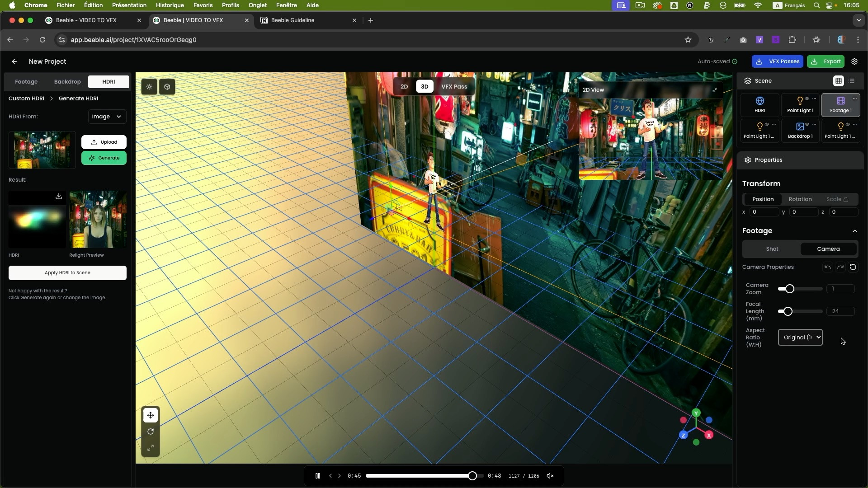The width and height of the screenshot is (868, 488).
Task: Open Backdrop 1 more options menu
Action: [814, 124]
